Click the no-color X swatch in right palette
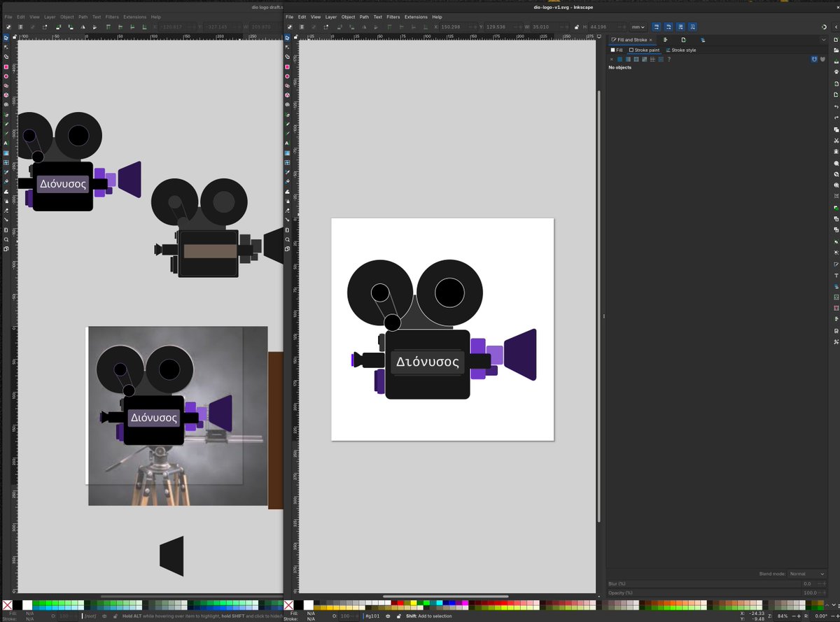This screenshot has width=840, height=622. point(288,605)
